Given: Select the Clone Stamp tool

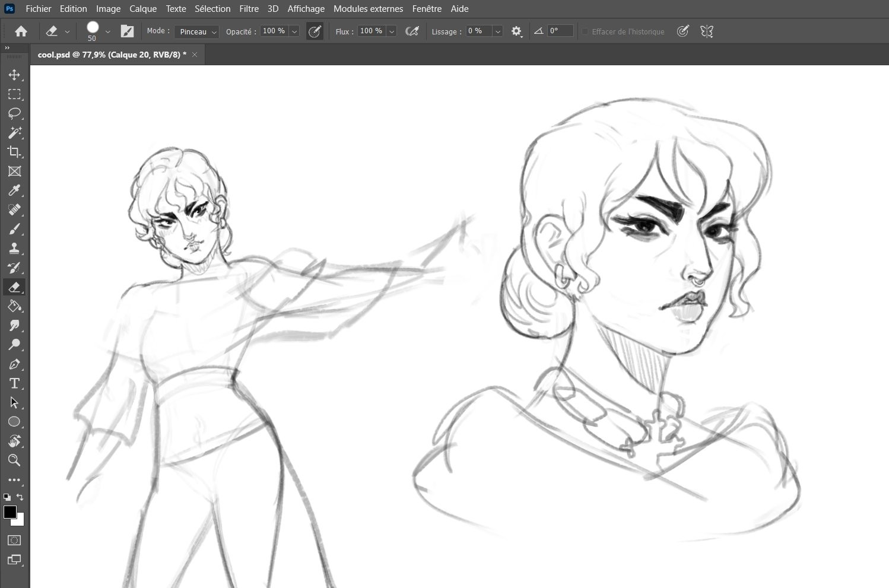Looking at the screenshot, I should click(x=14, y=249).
